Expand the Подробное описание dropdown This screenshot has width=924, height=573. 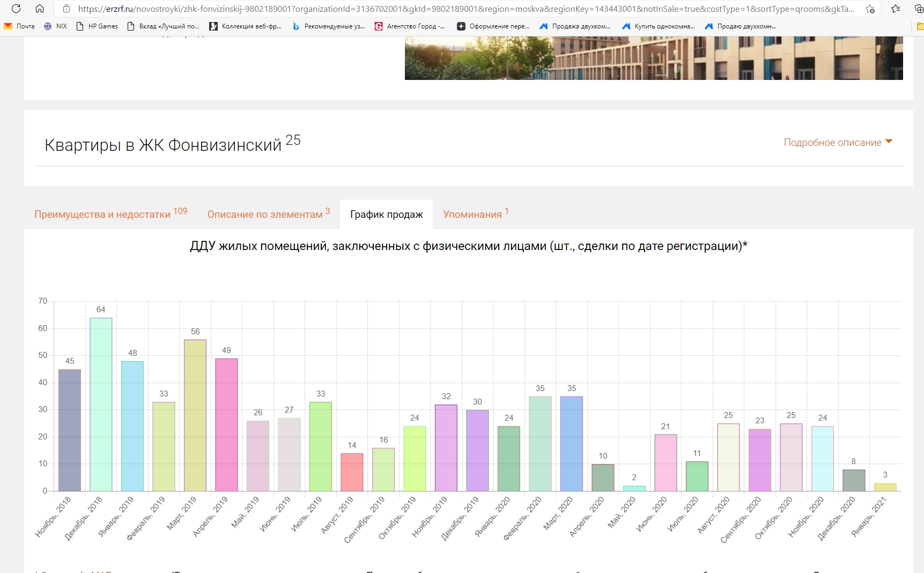[838, 142]
